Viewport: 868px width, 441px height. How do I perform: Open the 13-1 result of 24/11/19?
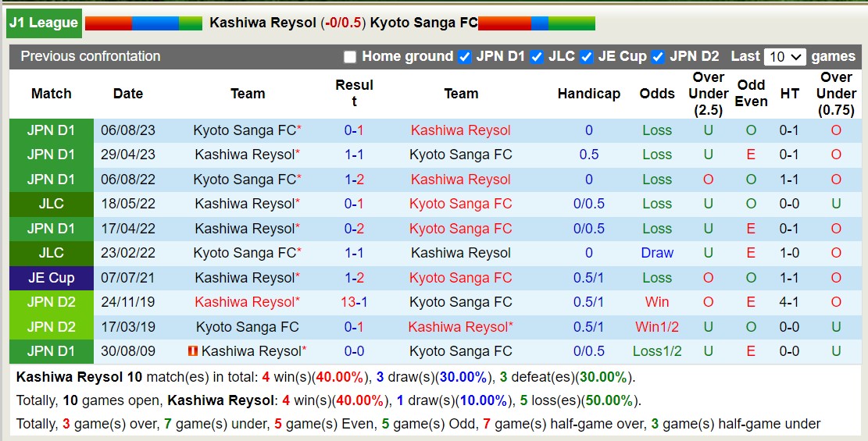click(354, 302)
